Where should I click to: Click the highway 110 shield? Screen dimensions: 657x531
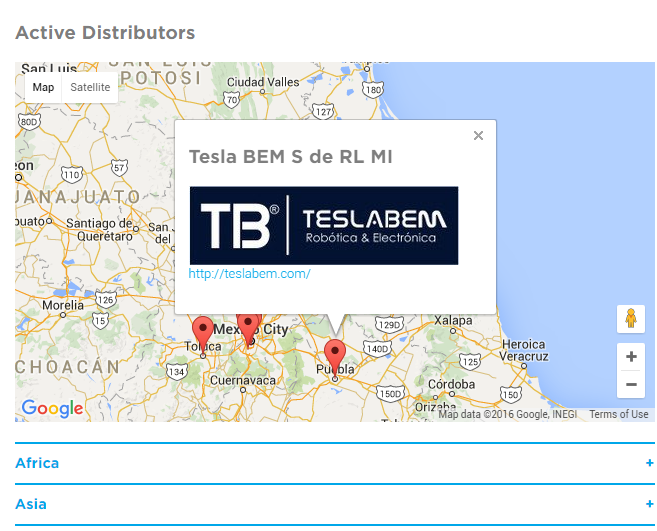72,175
